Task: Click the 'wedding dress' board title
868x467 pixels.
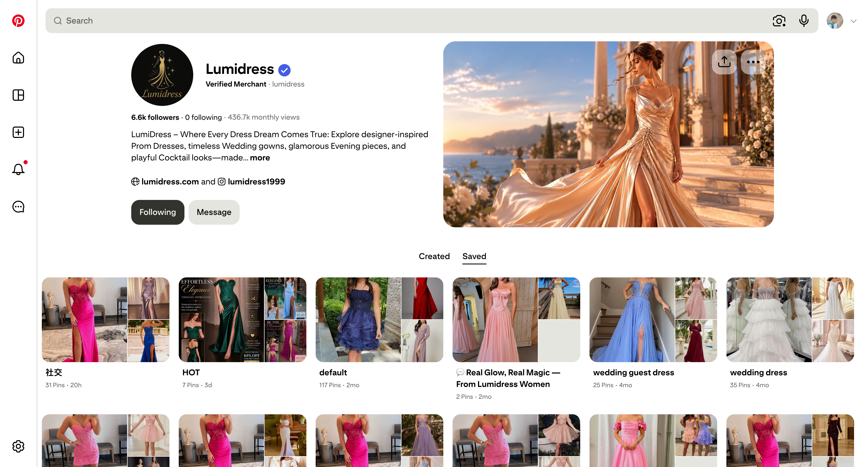Action: pos(758,372)
